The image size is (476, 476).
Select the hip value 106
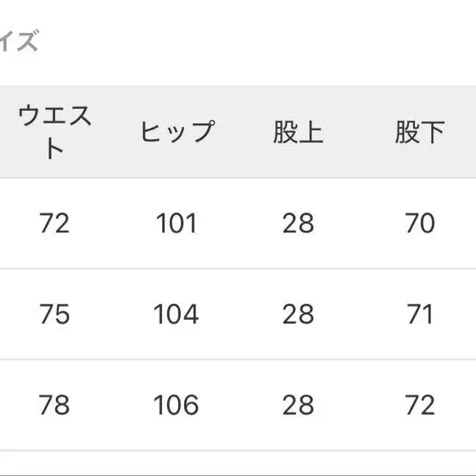(177, 405)
